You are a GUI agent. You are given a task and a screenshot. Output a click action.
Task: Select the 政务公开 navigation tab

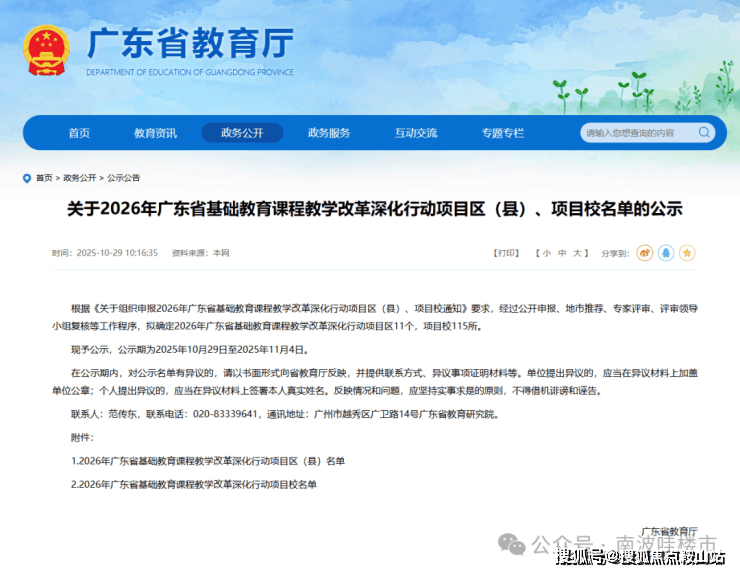click(x=242, y=133)
